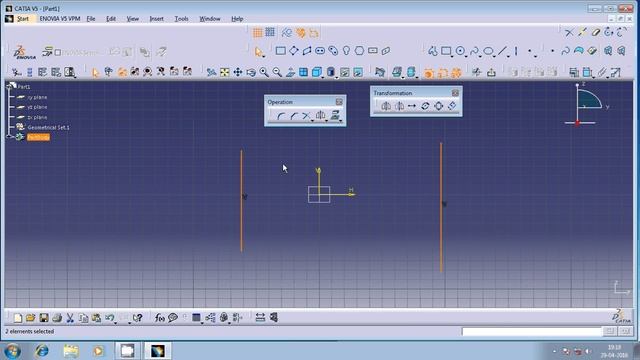Open the File menu
This screenshot has height=360, width=640.
tap(91, 19)
